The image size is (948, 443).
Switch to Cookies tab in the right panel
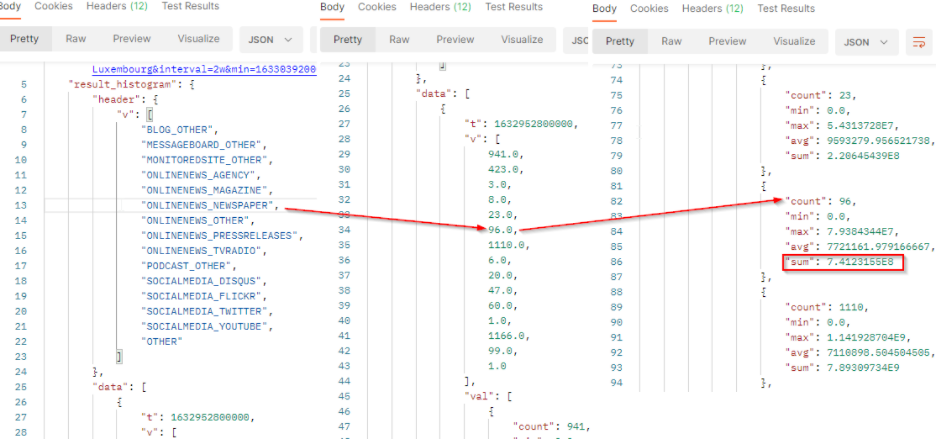coord(649,8)
